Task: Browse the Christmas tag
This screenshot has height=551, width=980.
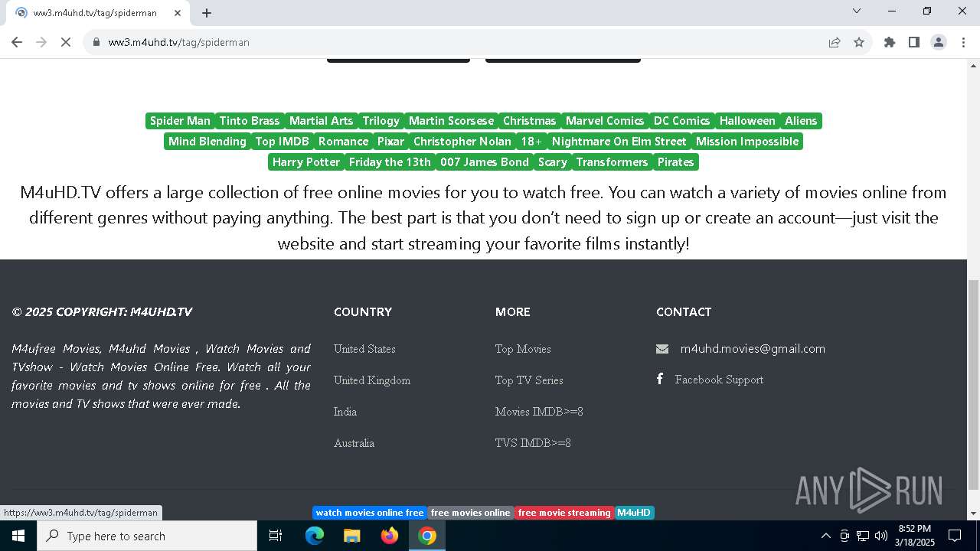Action: [x=529, y=121]
